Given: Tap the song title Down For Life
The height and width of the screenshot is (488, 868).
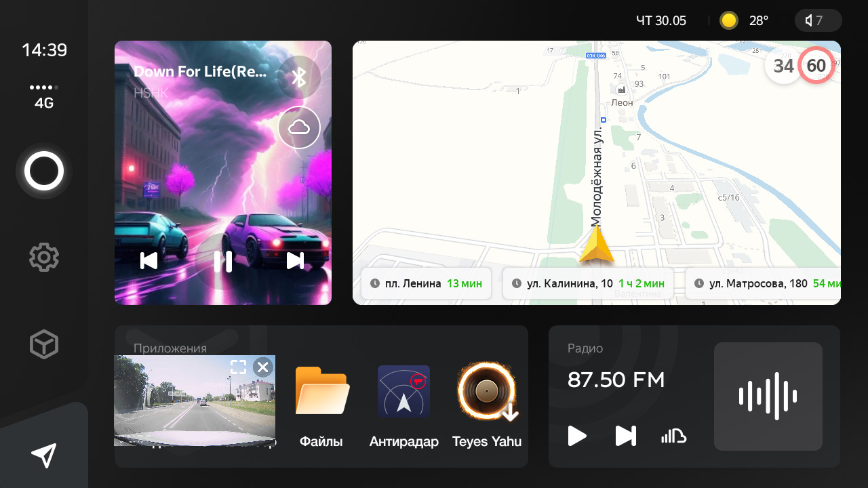Looking at the screenshot, I should pyautogui.click(x=200, y=71).
